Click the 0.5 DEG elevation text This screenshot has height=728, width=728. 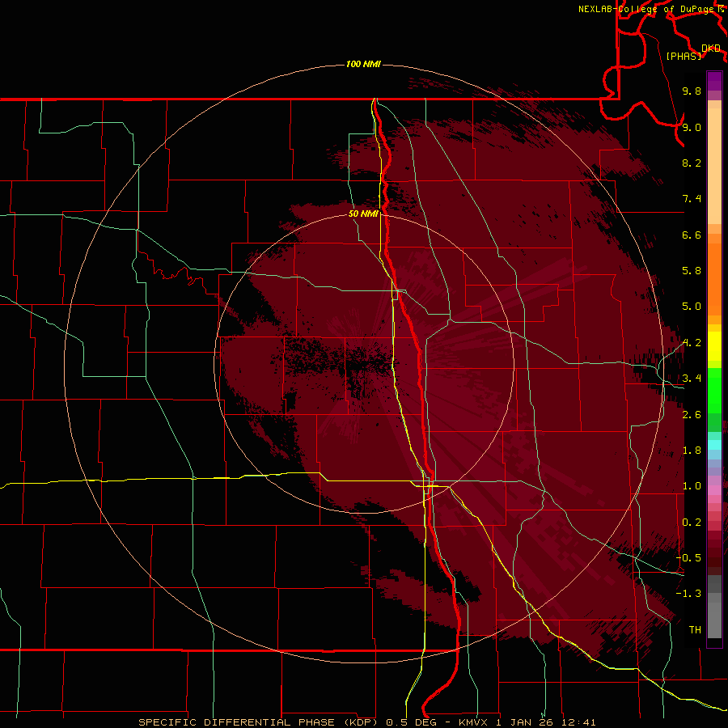(410, 722)
